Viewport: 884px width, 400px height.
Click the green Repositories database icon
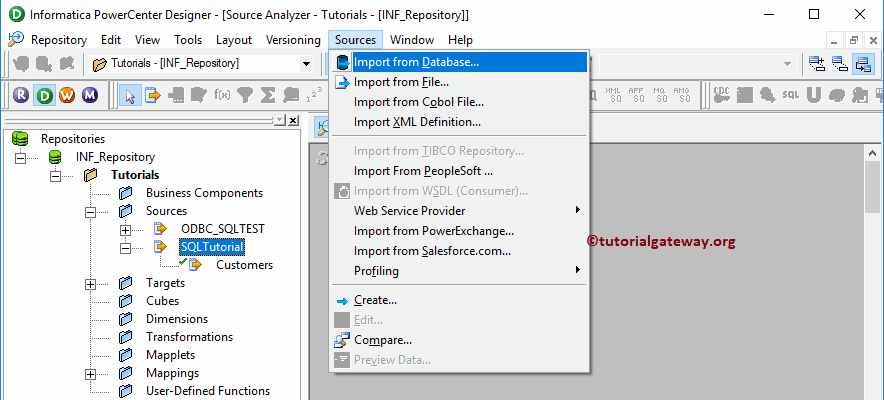(20, 139)
